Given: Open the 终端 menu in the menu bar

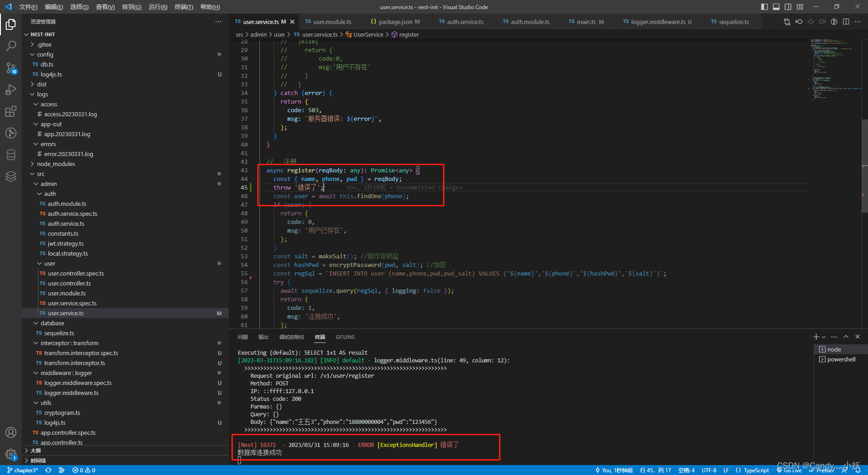Looking at the screenshot, I should click(183, 7).
